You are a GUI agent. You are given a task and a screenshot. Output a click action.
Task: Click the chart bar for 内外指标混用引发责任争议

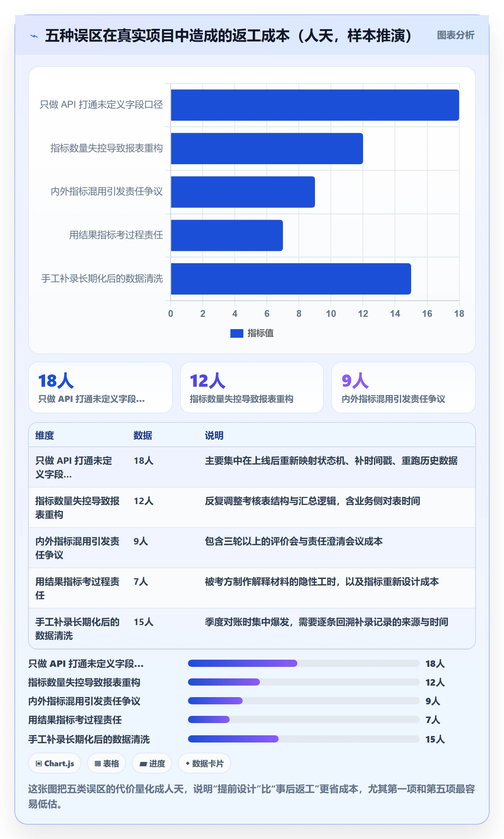click(x=243, y=192)
